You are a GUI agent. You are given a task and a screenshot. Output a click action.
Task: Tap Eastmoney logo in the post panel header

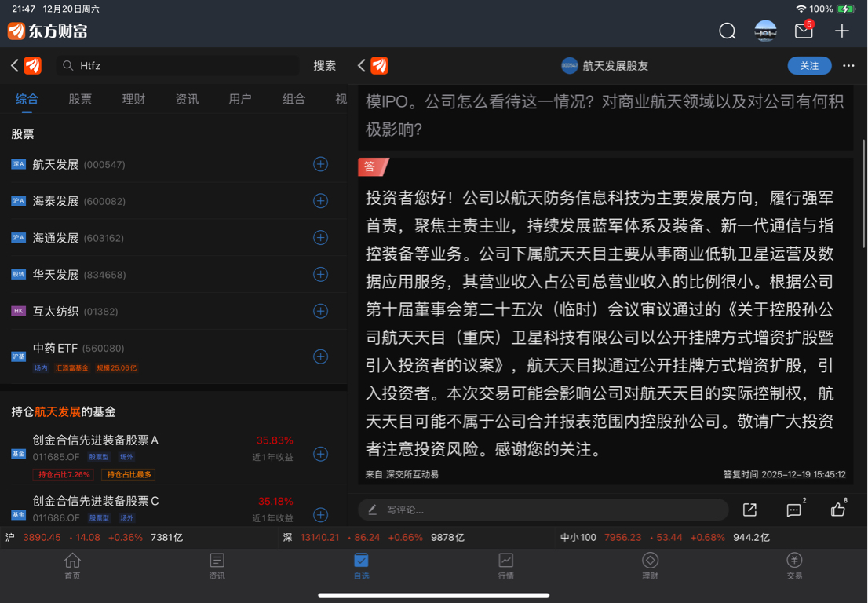(380, 65)
